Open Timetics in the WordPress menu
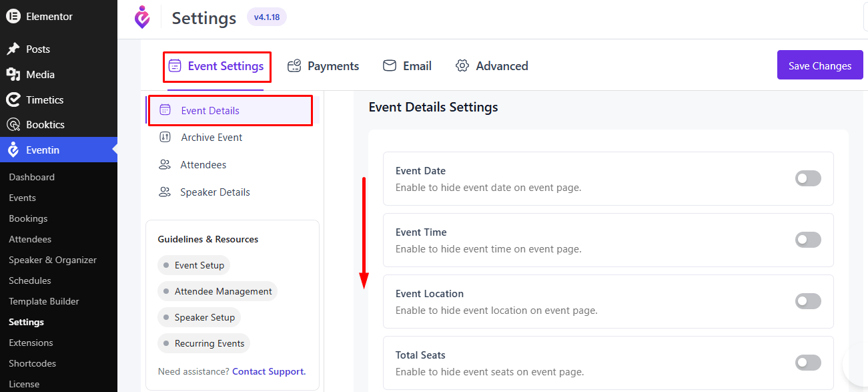The height and width of the screenshot is (392, 868). [59, 100]
